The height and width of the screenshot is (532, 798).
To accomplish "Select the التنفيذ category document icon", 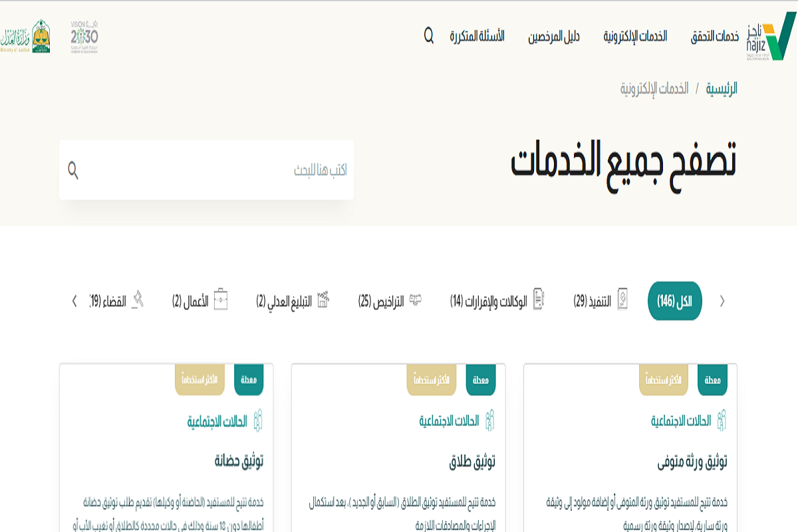I will [622, 301].
